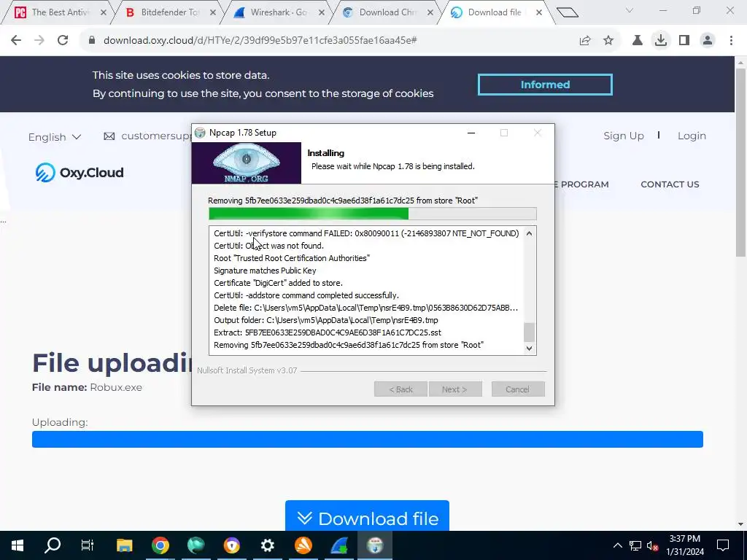Open Wireshark from the taskbar

pyautogui.click(x=339, y=545)
